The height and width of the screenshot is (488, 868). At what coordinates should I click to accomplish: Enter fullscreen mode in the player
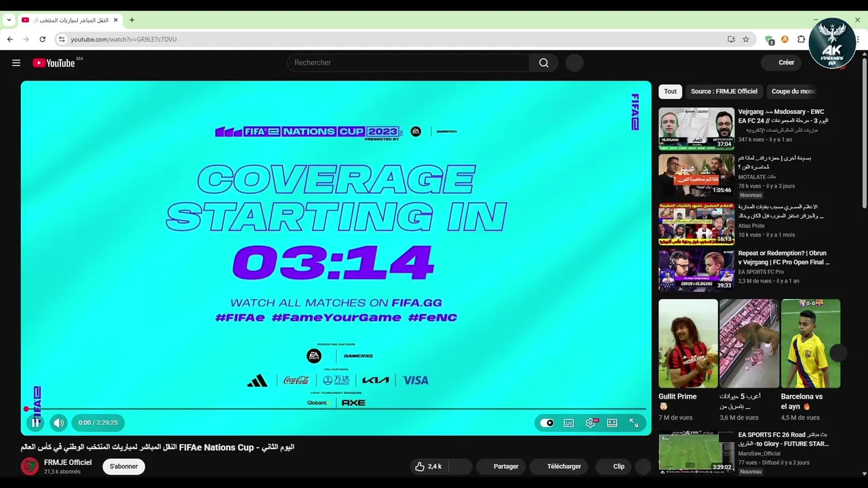tap(634, 423)
